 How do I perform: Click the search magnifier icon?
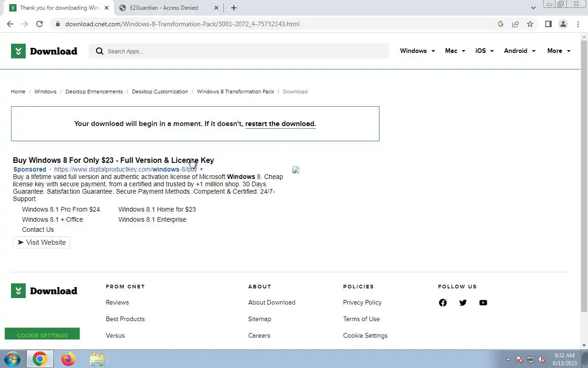point(99,51)
